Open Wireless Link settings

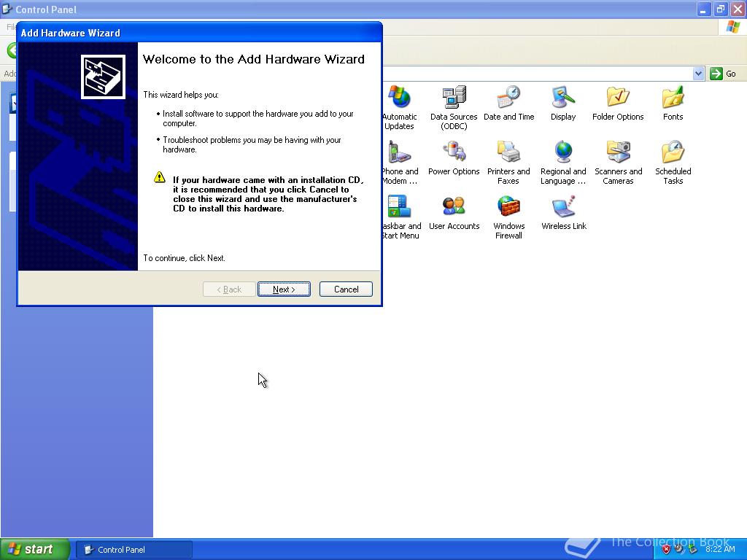563,208
